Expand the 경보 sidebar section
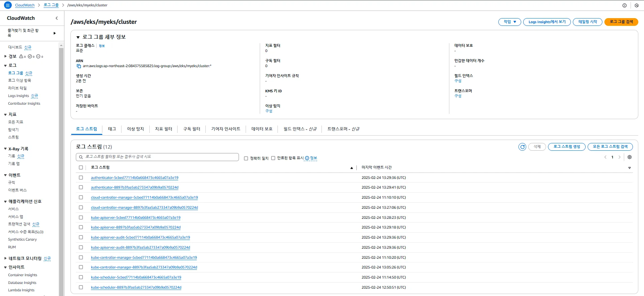The height and width of the screenshot is (296, 644). tap(5, 56)
